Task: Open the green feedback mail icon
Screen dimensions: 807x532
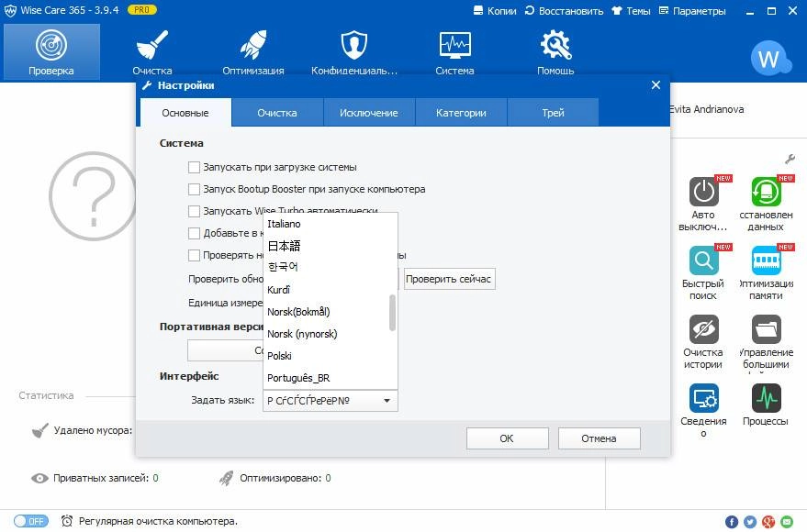Action: coord(787,522)
